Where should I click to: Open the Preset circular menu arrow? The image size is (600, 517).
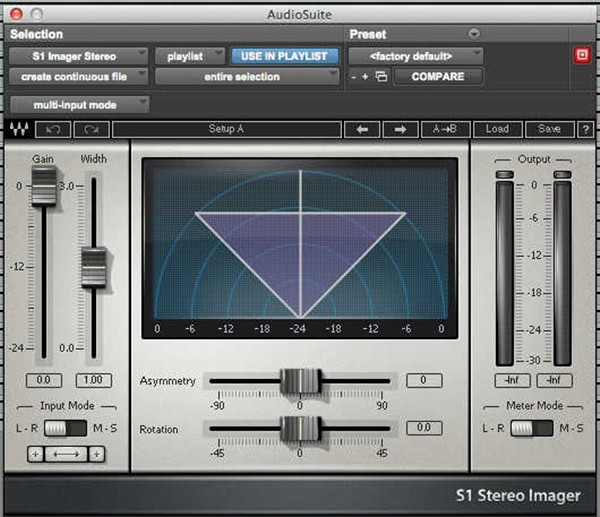tap(474, 34)
